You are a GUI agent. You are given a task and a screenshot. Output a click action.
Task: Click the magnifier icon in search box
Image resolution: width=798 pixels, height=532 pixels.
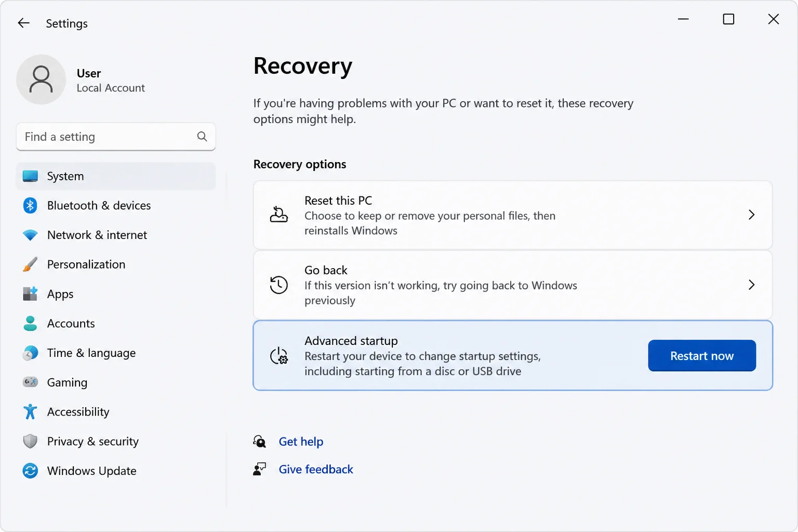(202, 136)
